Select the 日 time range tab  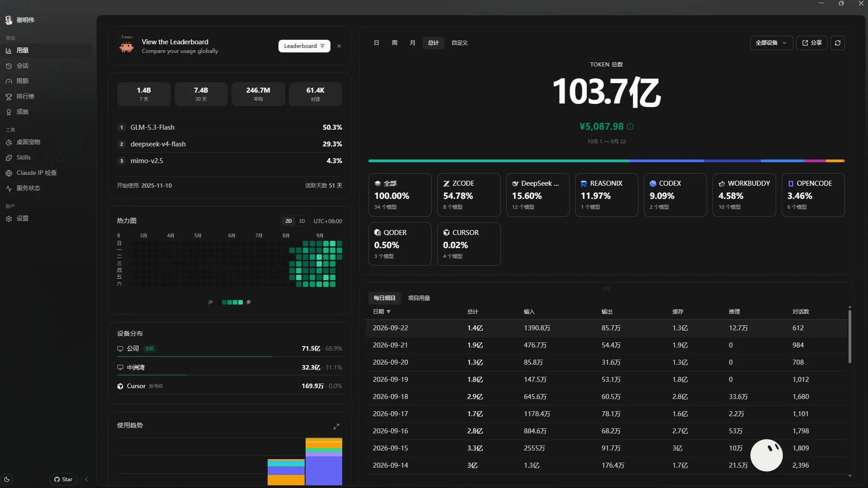click(x=376, y=43)
